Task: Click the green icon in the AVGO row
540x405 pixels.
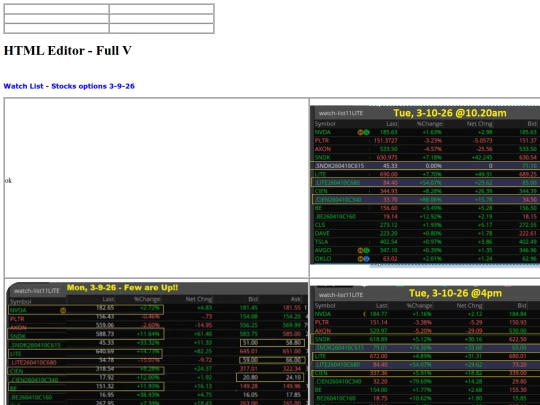Action: (x=366, y=250)
